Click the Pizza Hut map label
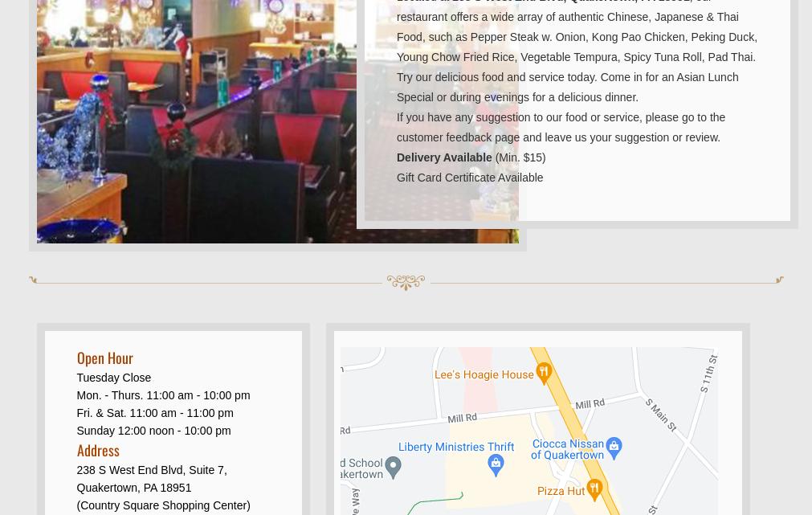 (561, 491)
